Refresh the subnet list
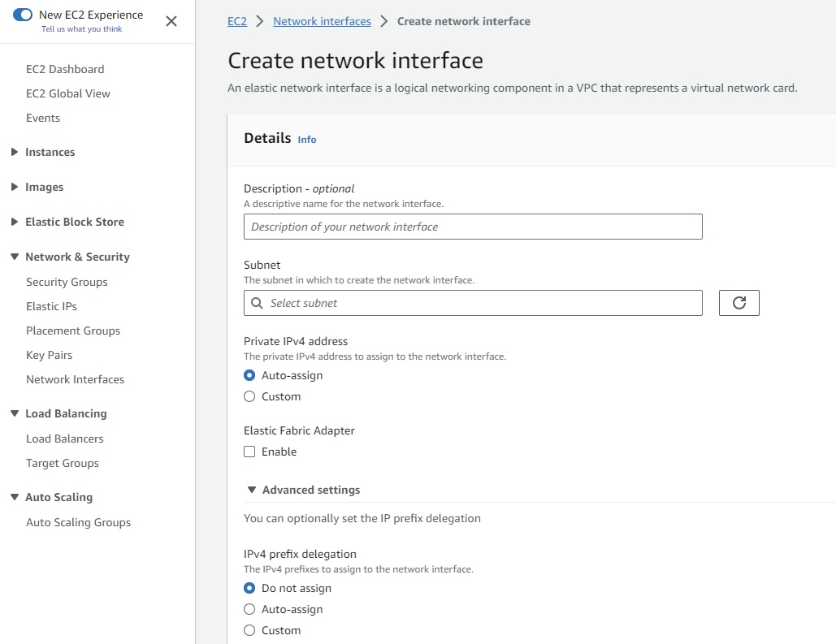836x644 pixels. tap(739, 303)
